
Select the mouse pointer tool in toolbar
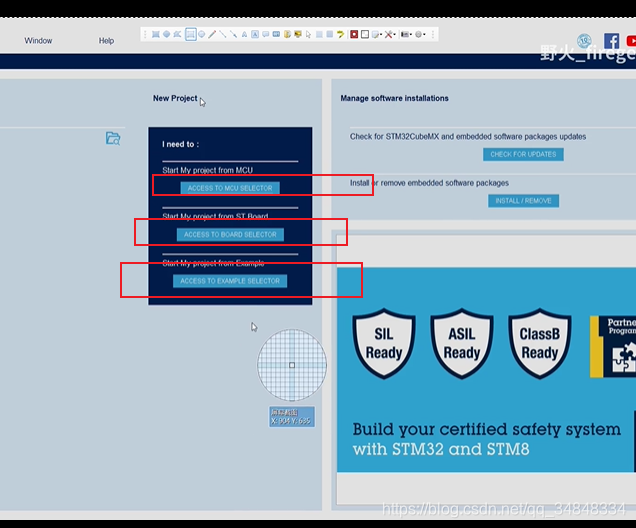(308, 34)
